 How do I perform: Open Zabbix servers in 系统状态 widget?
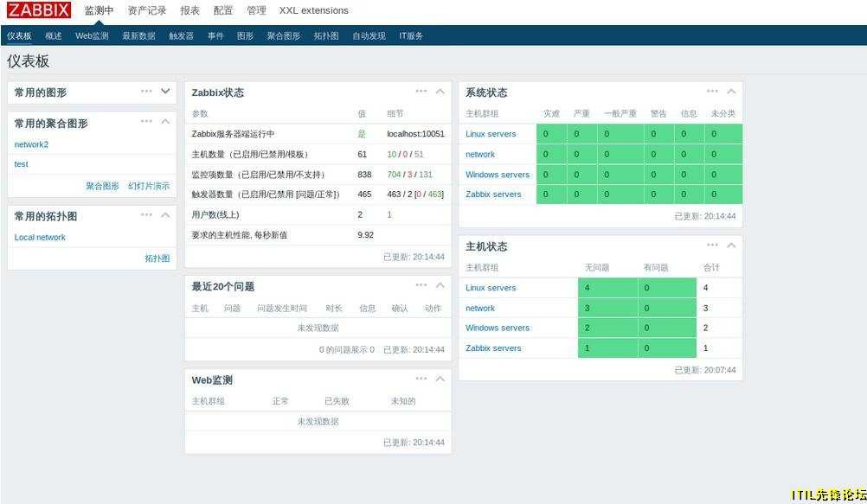point(493,195)
